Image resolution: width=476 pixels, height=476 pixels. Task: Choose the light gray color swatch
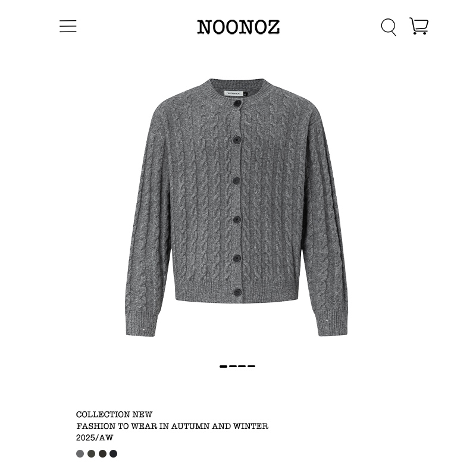click(x=80, y=453)
